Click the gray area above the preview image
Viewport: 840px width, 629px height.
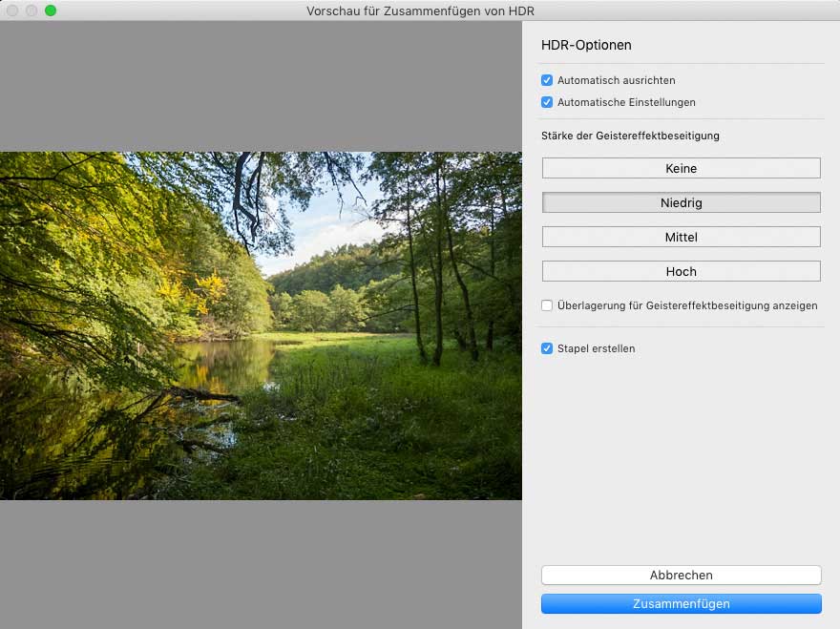(x=261, y=86)
